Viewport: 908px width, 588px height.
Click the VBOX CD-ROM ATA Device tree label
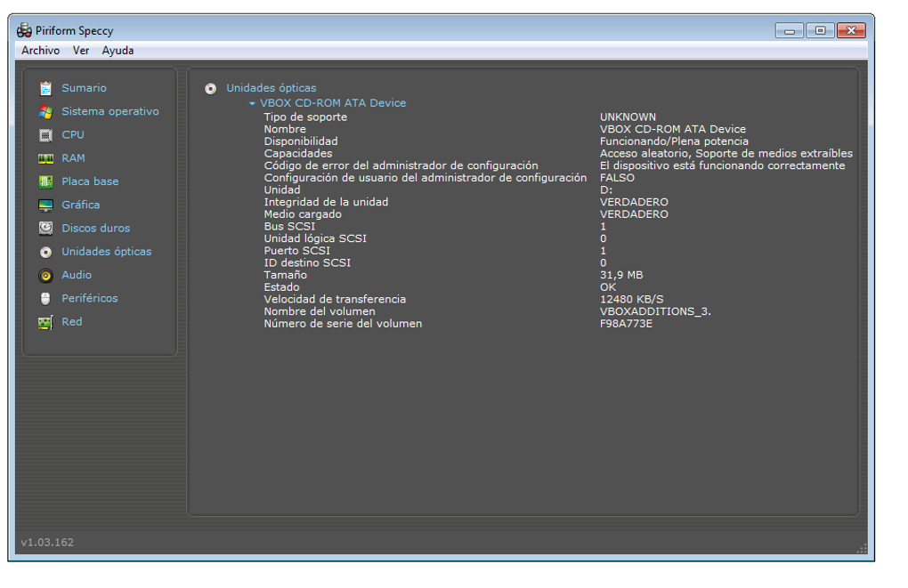point(333,103)
